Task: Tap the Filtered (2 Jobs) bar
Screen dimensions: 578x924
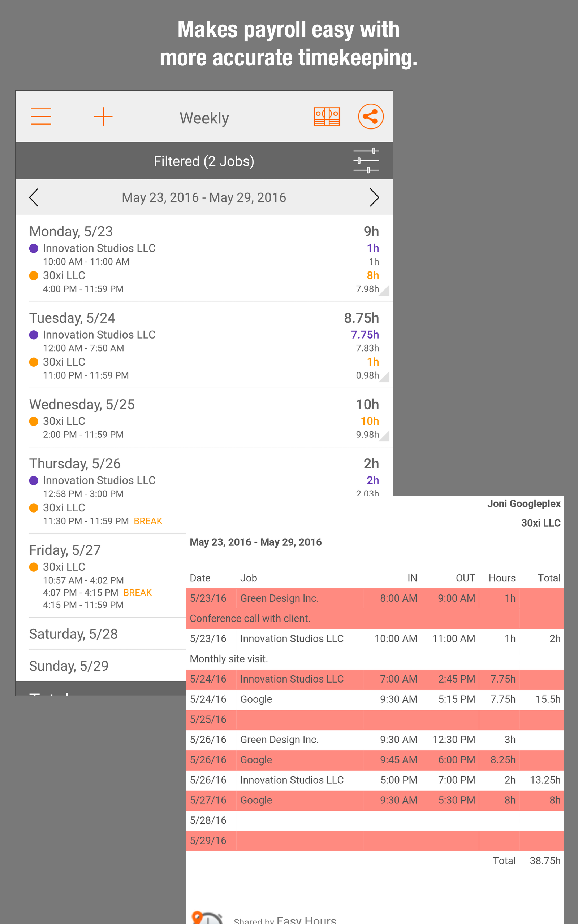Action: tap(204, 161)
